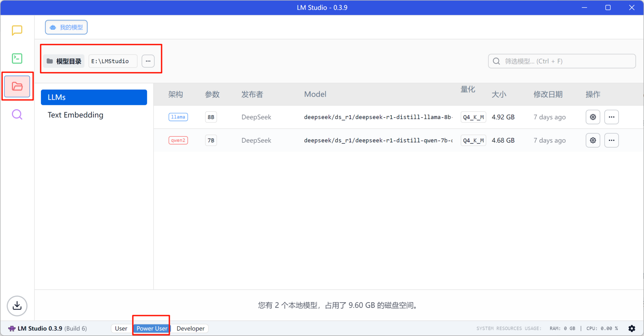644x336 pixels.
Task: Open more actions for the qwen-7b model
Action: point(612,140)
